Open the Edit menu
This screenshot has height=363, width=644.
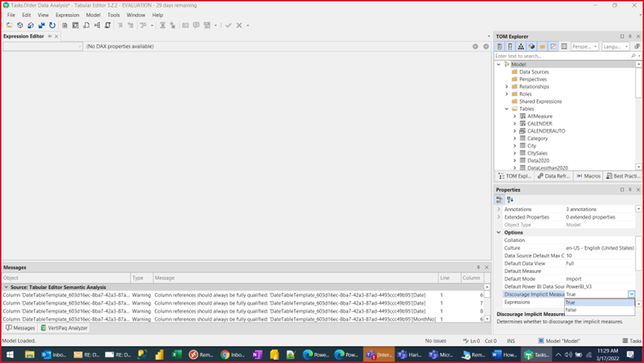[x=26, y=15]
